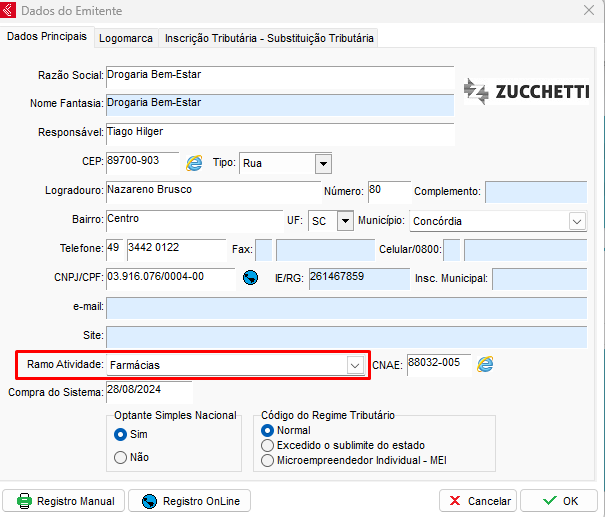This screenshot has width=605, height=517.
Task: Confirm with the OK button
Action: [x=561, y=501]
